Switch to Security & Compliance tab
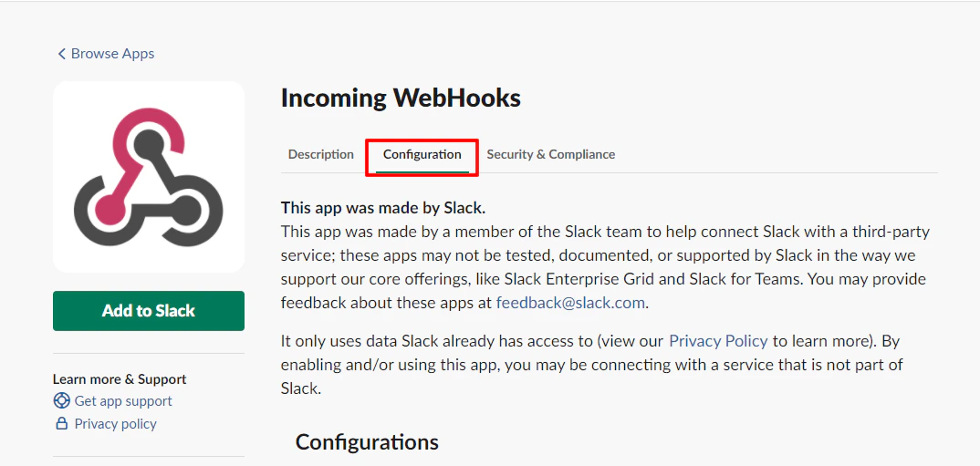This screenshot has width=980, height=466. click(550, 154)
